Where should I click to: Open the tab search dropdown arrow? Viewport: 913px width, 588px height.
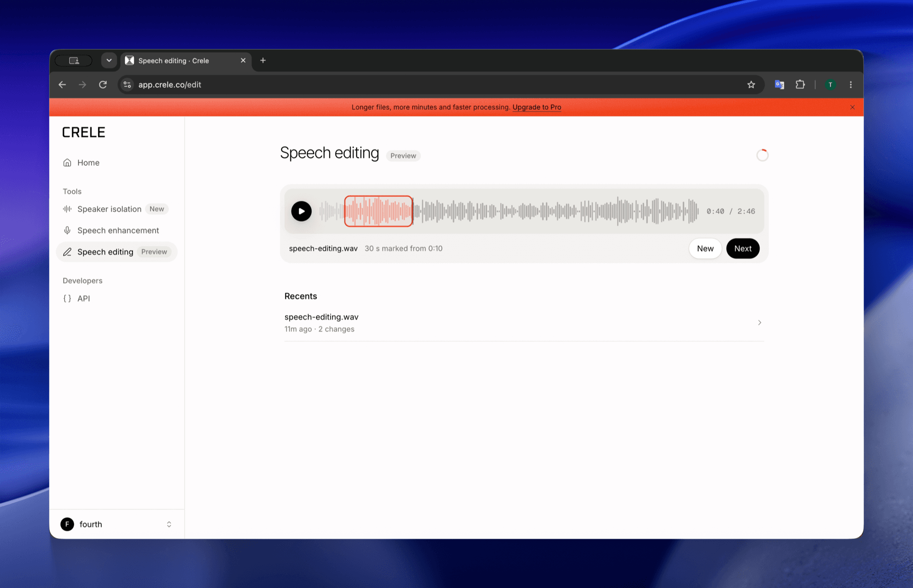109,60
